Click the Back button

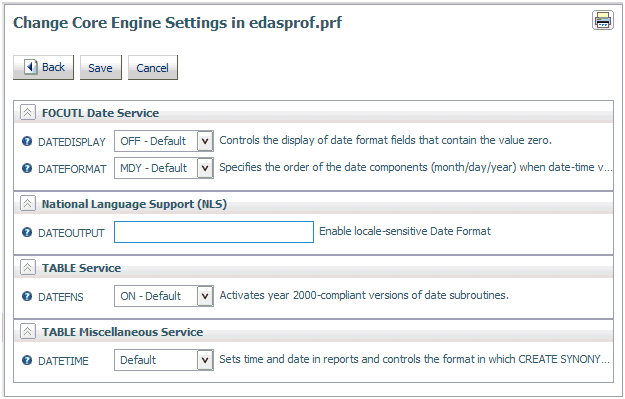43,67
